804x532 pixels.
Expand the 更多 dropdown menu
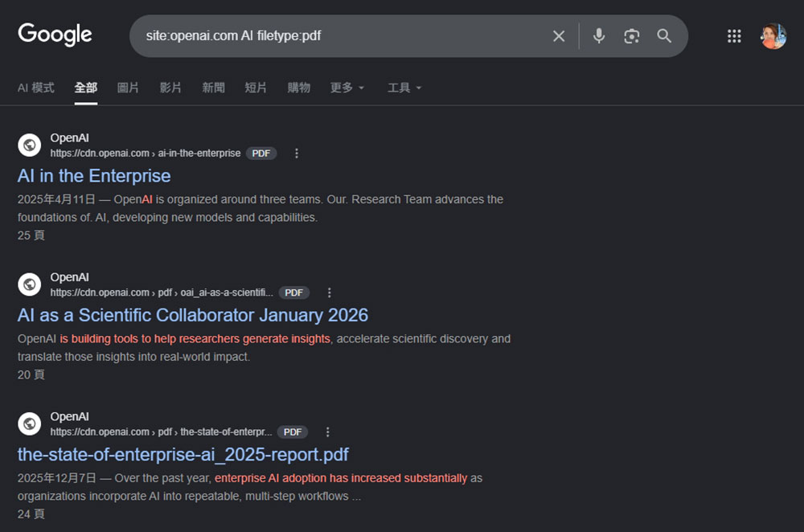[x=347, y=88]
